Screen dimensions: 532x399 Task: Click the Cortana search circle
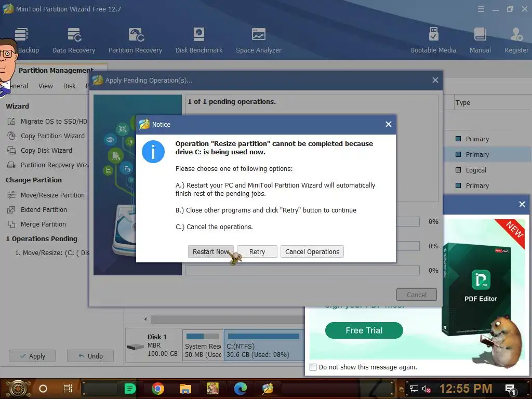tap(43, 389)
